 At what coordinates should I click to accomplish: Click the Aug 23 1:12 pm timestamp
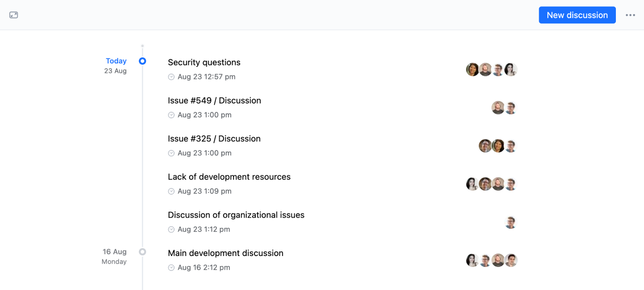click(x=204, y=229)
